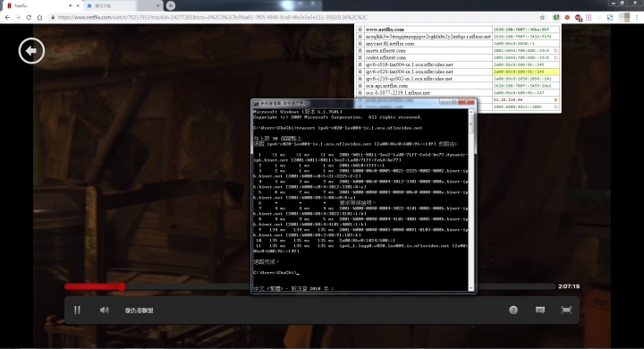Open Chrome's three-dot menu

[x=637, y=17]
